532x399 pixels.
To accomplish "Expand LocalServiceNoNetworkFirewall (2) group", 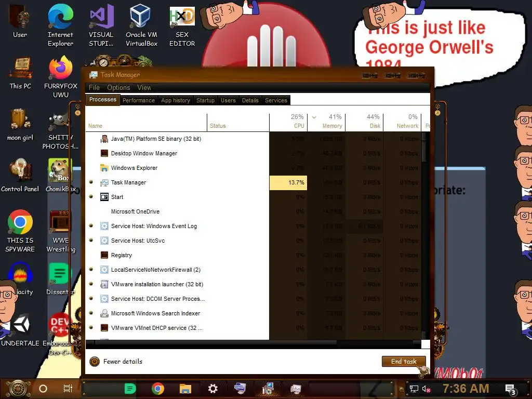I will pyautogui.click(x=91, y=270).
